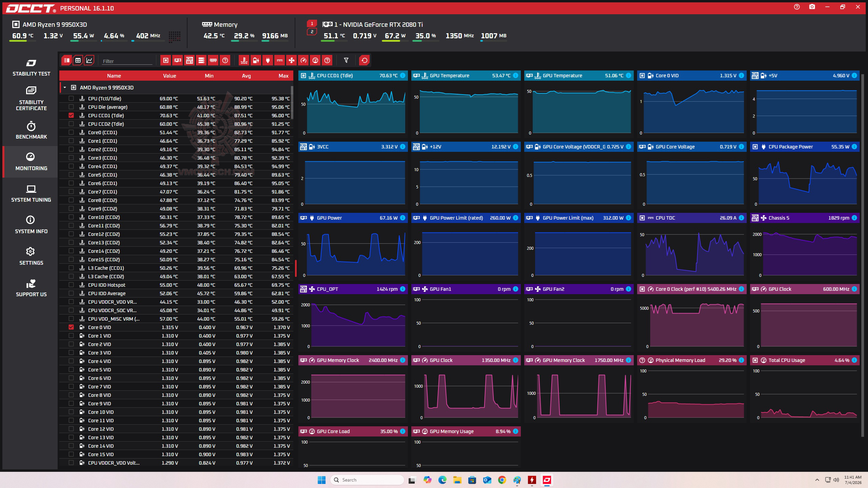Uncheck the Core 0 VID checkbox
This screenshot has height=488, width=868.
(71, 327)
